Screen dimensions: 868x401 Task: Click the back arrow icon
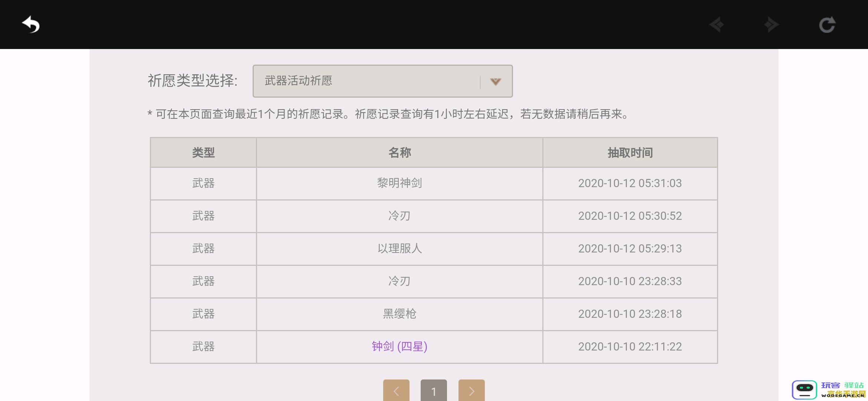(x=31, y=25)
